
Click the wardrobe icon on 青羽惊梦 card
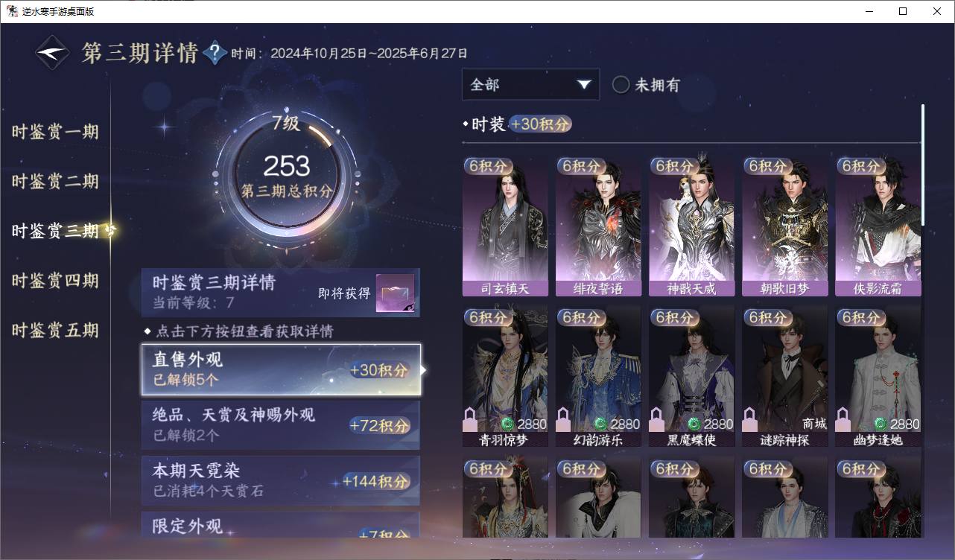[x=470, y=419]
